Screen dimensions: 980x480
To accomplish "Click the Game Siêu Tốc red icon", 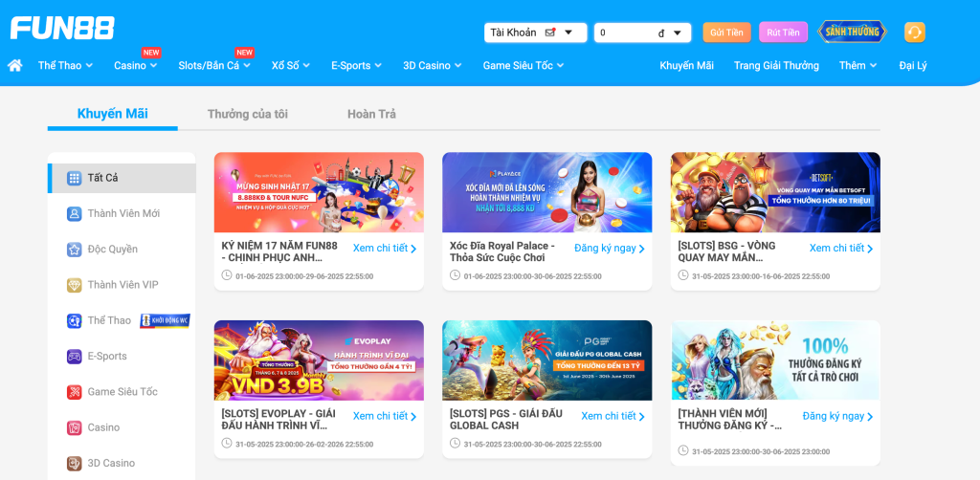I will [x=75, y=392].
